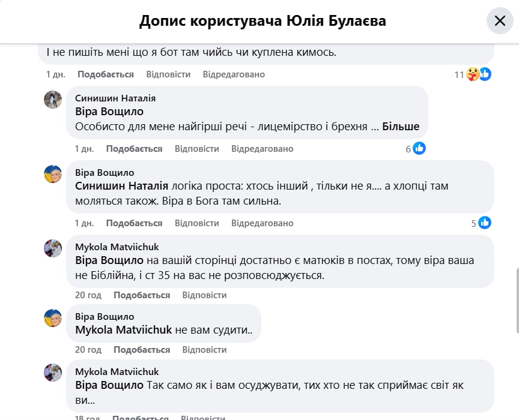Show edit history of Синишин Наталія's comment

click(x=262, y=149)
